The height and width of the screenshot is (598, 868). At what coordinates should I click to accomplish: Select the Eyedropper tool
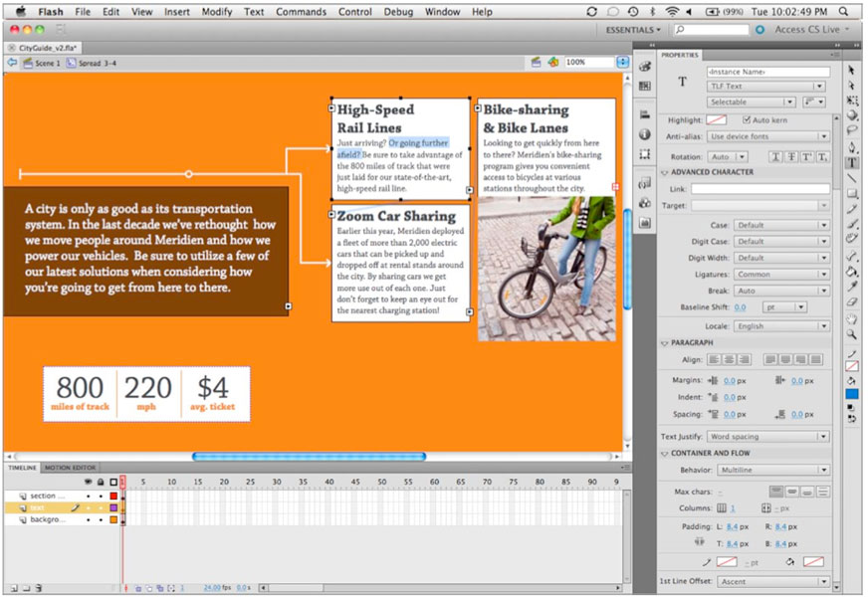851,286
